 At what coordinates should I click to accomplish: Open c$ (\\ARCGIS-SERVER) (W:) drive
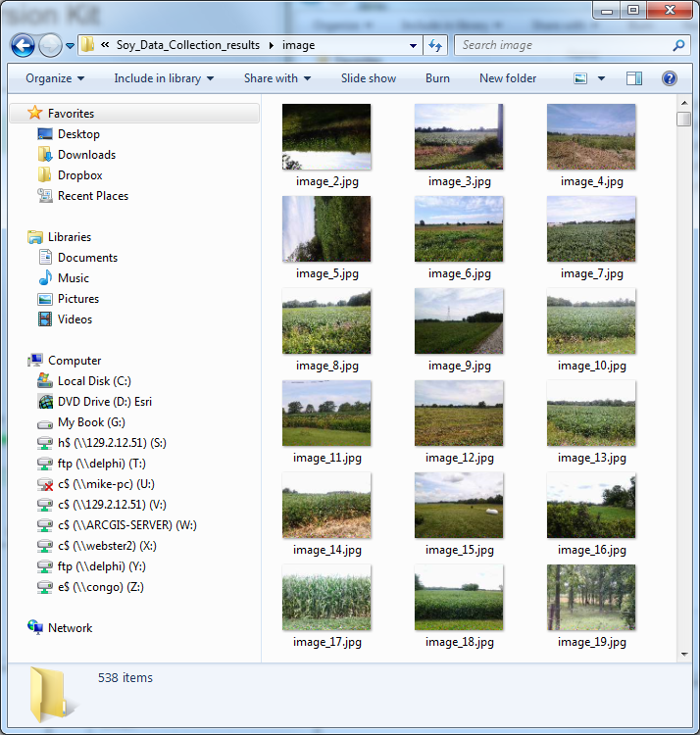(127, 525)
